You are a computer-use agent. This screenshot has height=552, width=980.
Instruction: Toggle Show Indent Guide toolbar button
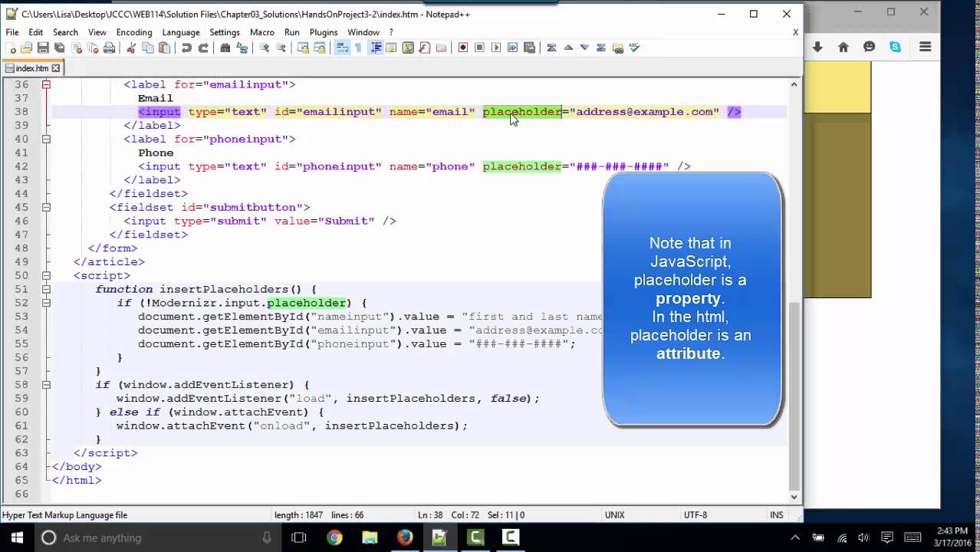click(x=376, y=48)
